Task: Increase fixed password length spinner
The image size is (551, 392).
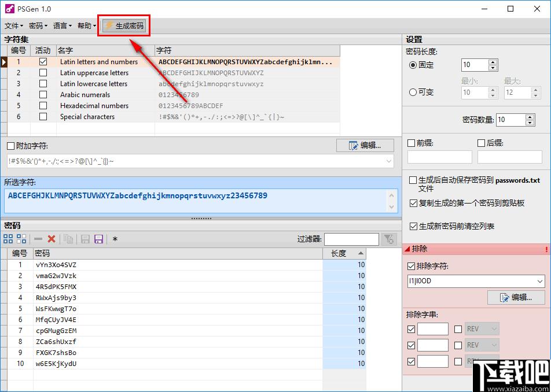Action: point(493,62)
